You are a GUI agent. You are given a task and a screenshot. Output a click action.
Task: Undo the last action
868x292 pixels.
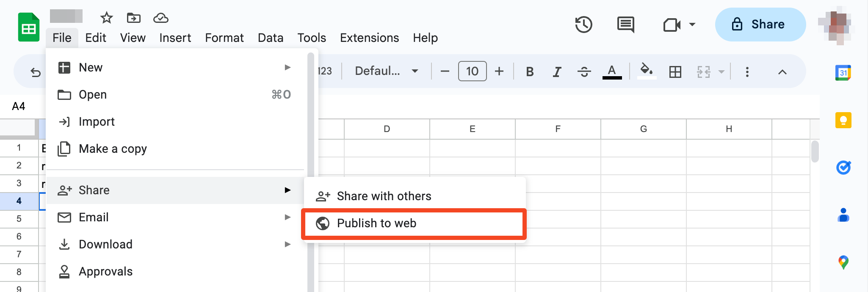click(36, 72)
